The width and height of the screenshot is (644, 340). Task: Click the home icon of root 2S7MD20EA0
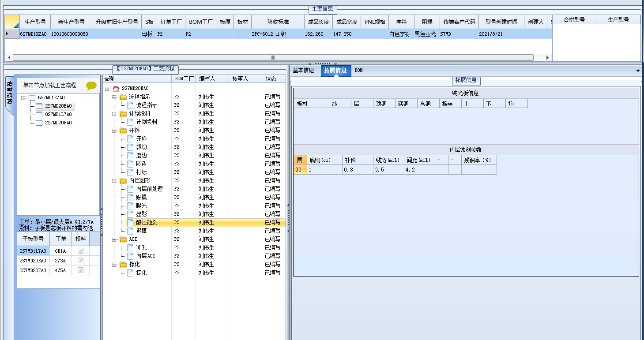116,89
